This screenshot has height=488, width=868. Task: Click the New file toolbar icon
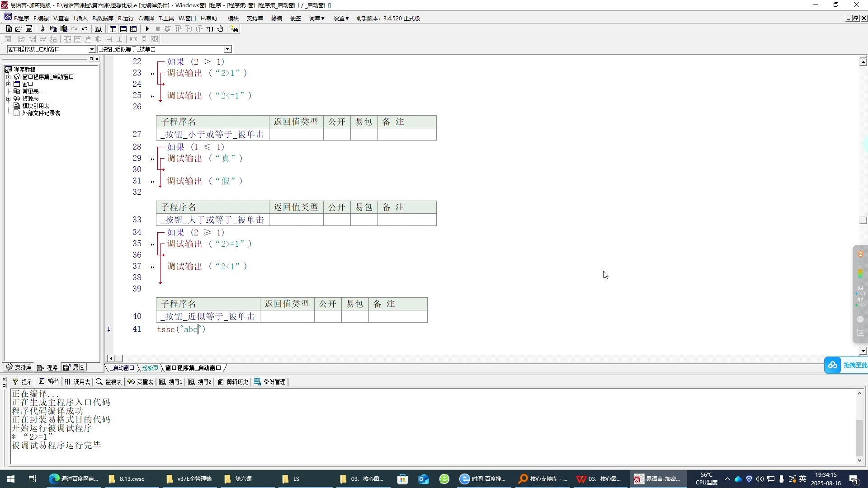[9, 28]
